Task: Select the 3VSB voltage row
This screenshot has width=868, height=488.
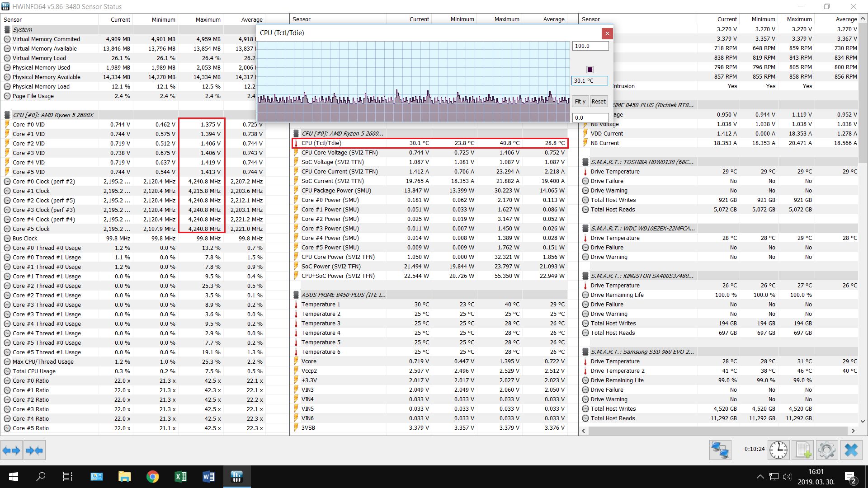Action: pos(429,427)
